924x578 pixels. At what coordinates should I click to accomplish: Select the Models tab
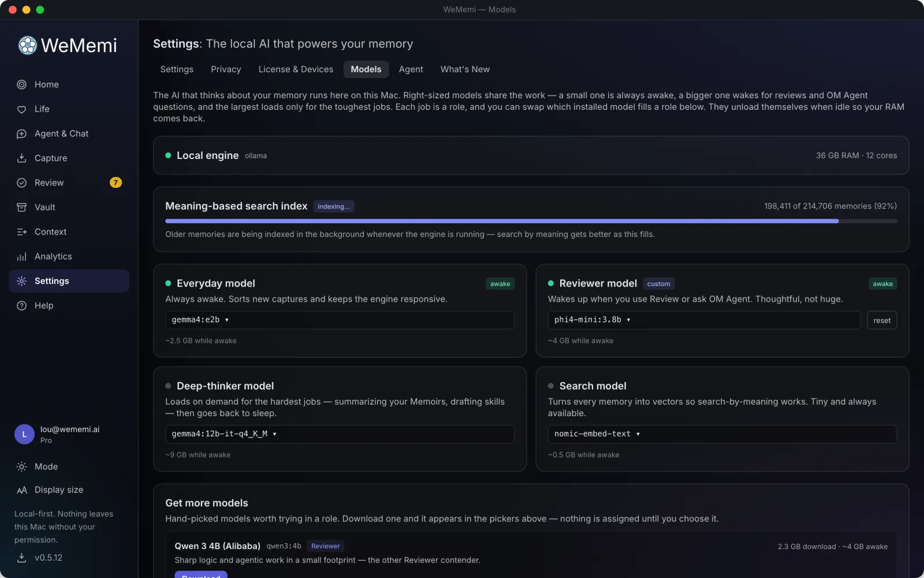(366, 69)
